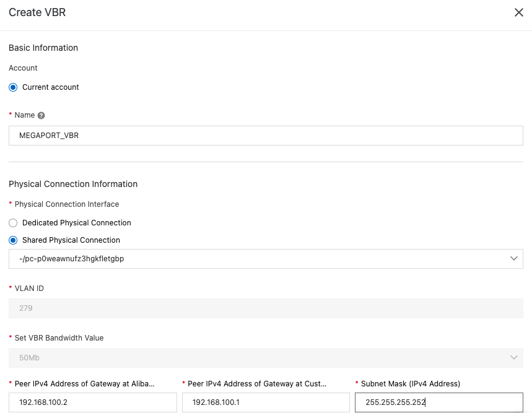Image resolution: width=532 pixels, height=413 pixels.
Task: Click the chevron arrow on the bandwidth selector
Action: pos(513,357)
